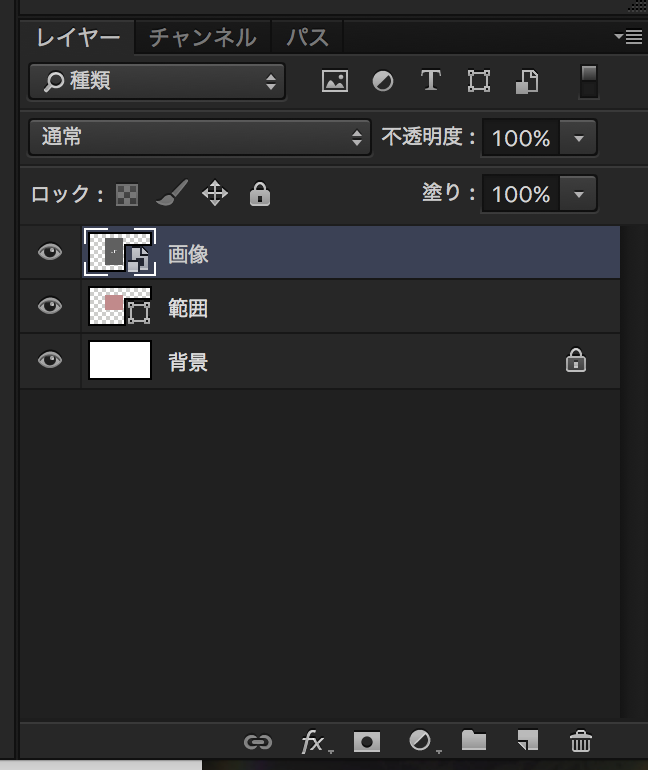Filter layers by pixel image type
The width and height of the screenshot is (648, 770).
pos(335,81)
